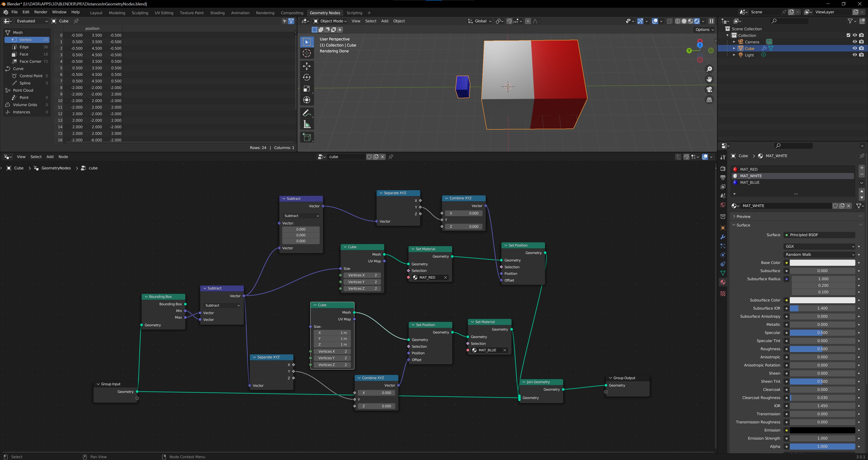The height and width of the screenshot is (460, 868).
Task: Activate the Rotate tool in viewport
Action: click(x=307, y=77)
